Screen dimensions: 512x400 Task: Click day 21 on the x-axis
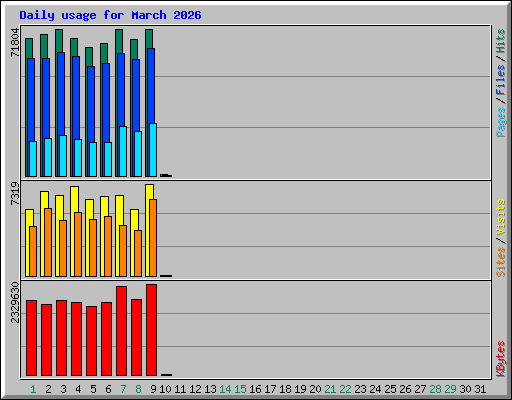click(330, 389)
